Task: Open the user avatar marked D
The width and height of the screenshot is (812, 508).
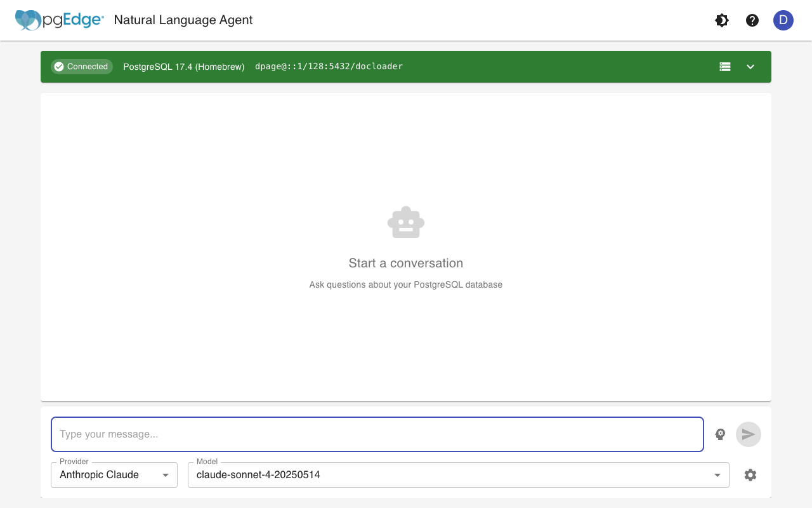Action: 783,20
